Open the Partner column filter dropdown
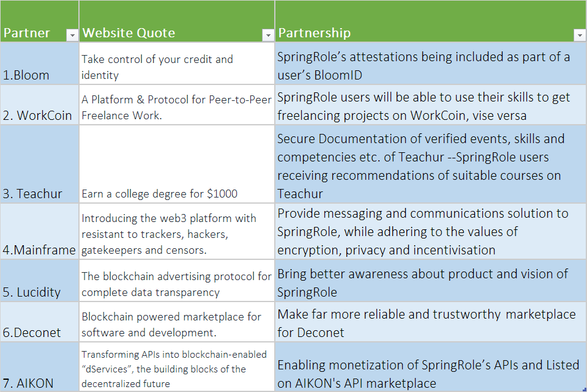The width and height of the screenshot is (587, 392). (72, 35)
